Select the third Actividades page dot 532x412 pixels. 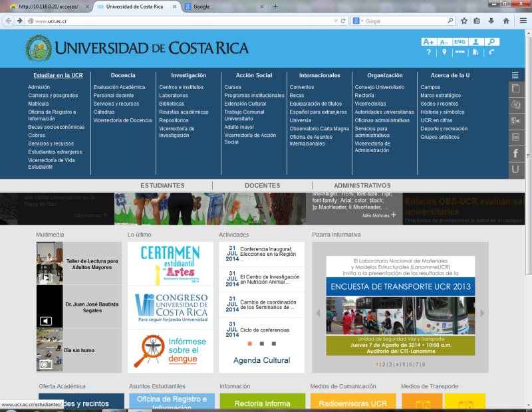273,344
